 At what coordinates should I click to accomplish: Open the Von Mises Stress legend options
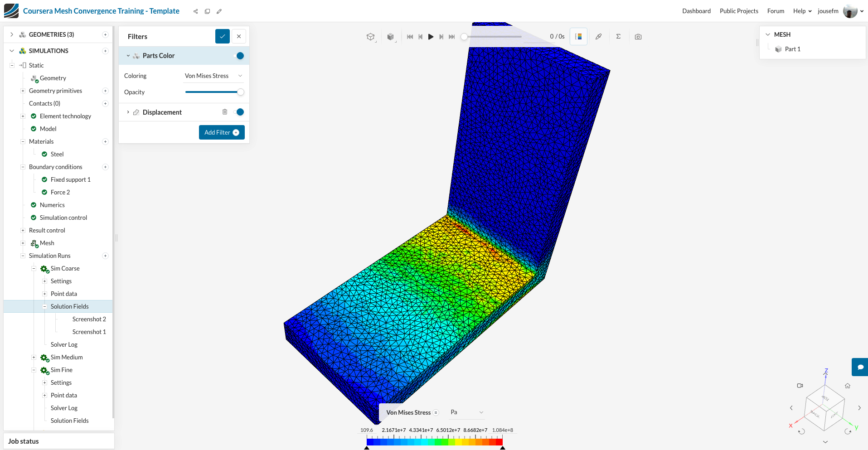pyautogui.click(x=436, y=412)
